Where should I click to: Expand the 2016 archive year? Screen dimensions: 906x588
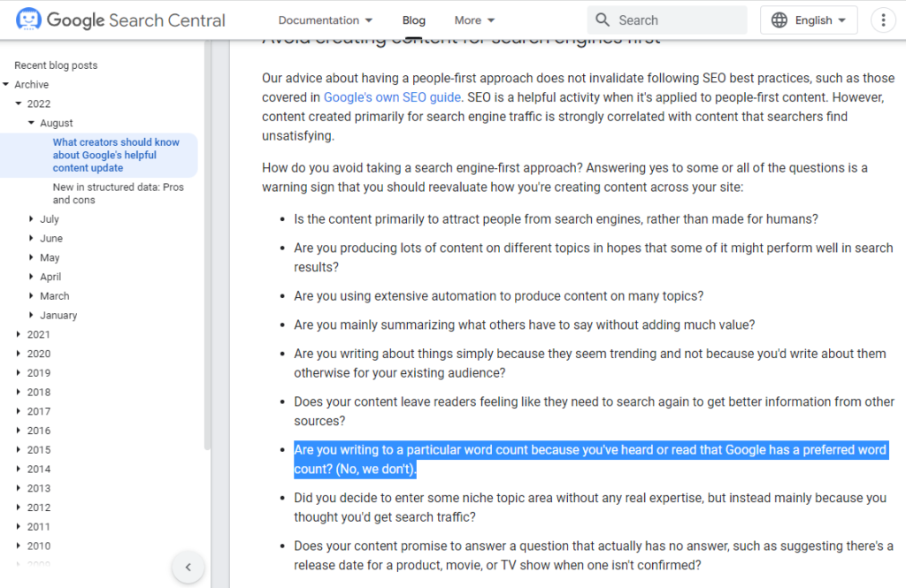tap(19, 431)
